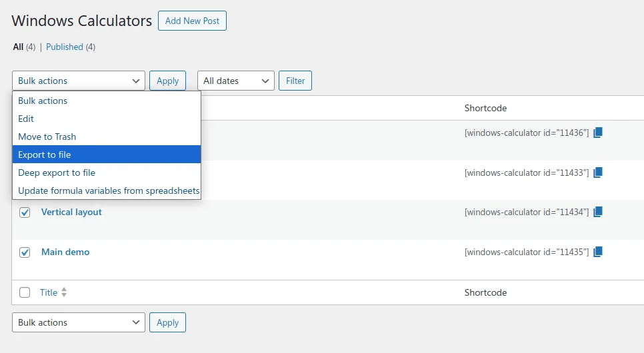Collapse the top Bulk actions dropdown
This screenshot has height=353, width=644.
click(79, 81)
